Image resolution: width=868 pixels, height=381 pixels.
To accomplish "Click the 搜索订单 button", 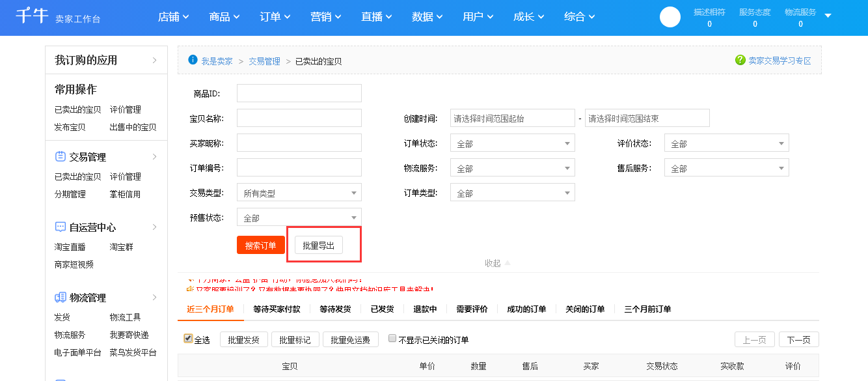I will pyautogui.click(x=261, y=245).
